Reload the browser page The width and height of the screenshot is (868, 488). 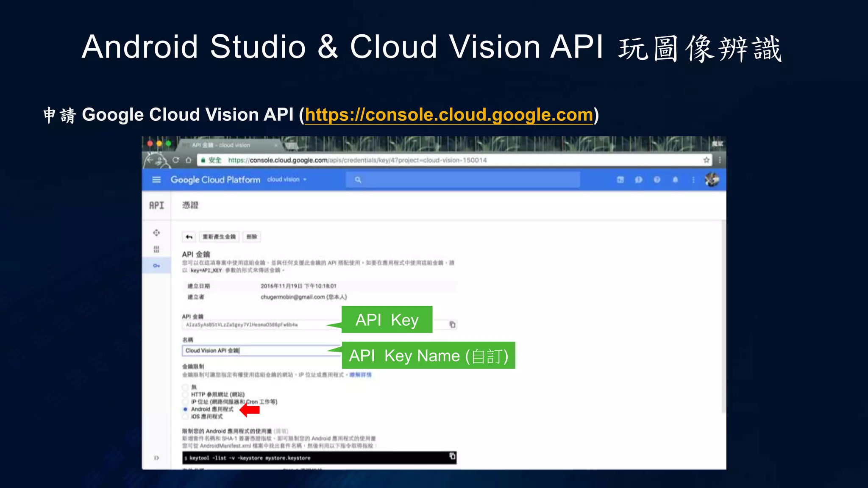coord(176,160)
